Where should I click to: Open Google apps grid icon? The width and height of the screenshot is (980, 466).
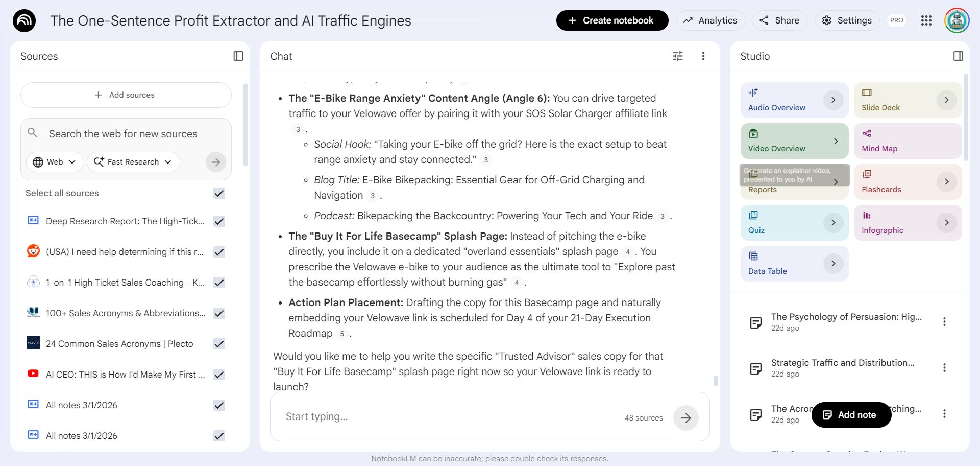pos(926,20)
